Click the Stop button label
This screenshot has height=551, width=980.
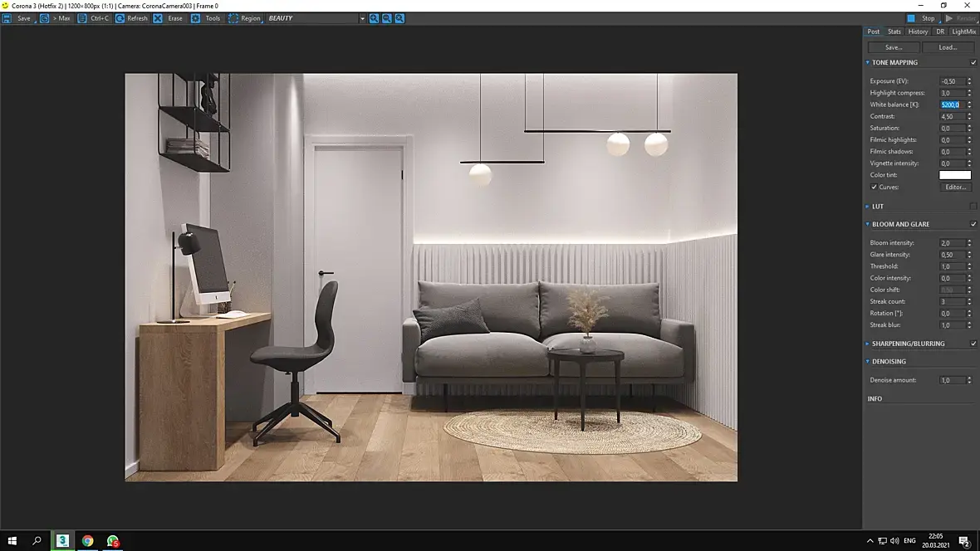point(929,18)
